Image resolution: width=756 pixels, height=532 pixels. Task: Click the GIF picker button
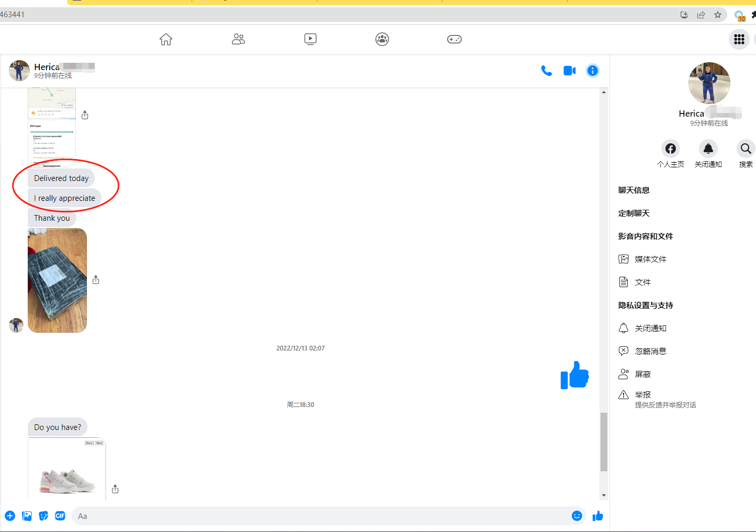click(x=60, y=516)
